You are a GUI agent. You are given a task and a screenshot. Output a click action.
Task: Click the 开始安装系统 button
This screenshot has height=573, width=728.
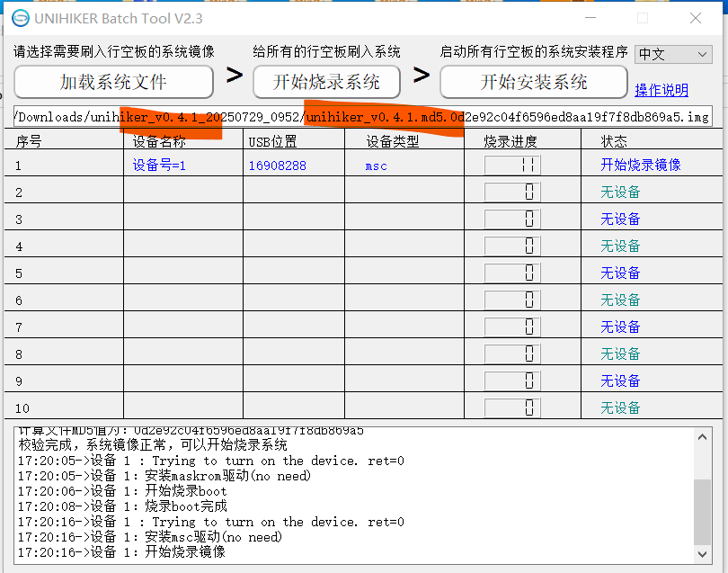534,82
